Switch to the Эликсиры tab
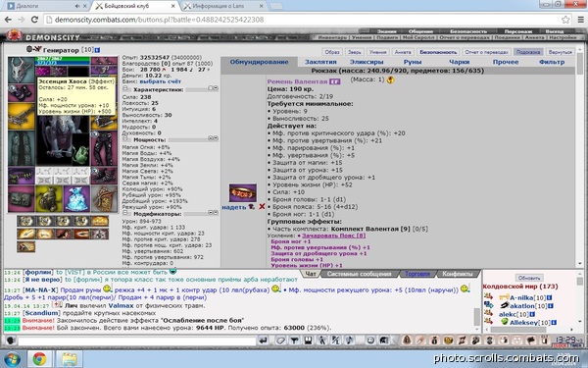588x368 pixels. (367, 62)
